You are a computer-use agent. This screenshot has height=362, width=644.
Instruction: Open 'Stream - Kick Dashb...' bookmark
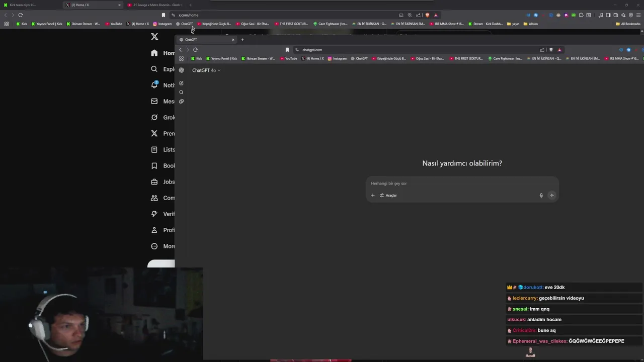(485, 24)
